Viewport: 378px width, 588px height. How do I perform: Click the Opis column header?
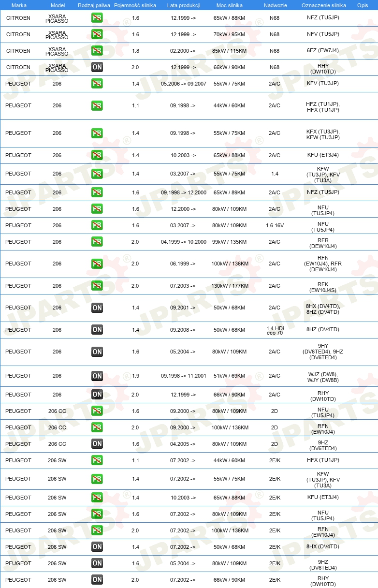pos(362,5)
